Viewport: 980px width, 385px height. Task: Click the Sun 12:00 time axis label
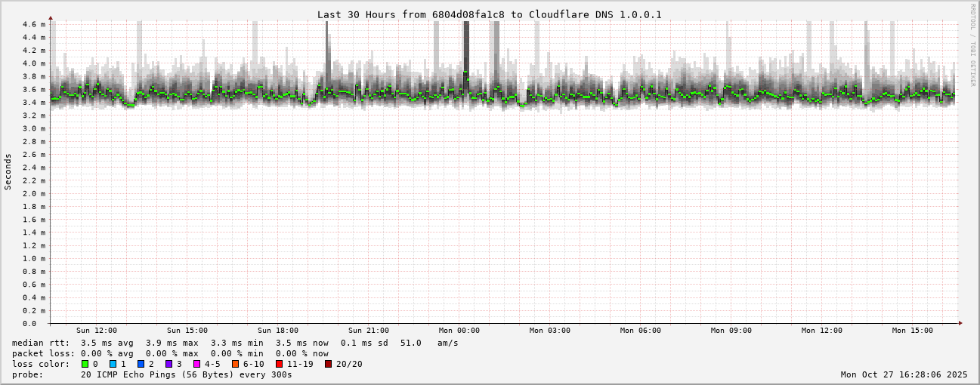[x=97, y=331]
